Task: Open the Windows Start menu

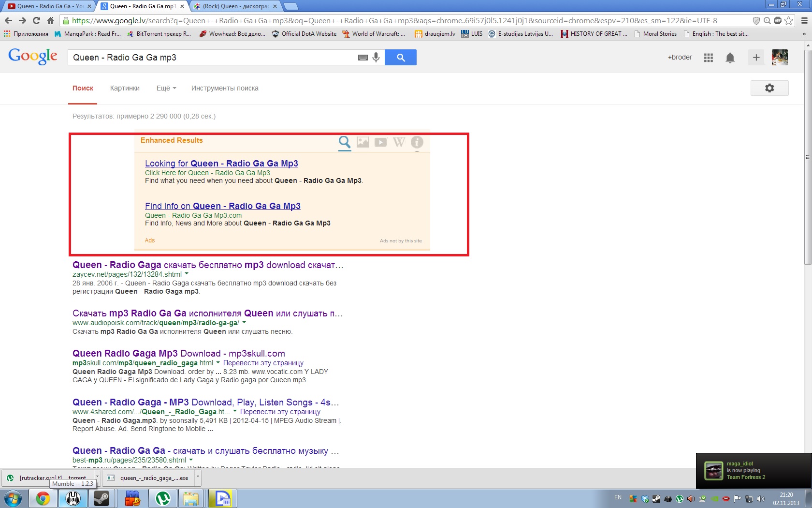Action: (x=13, y=498)
